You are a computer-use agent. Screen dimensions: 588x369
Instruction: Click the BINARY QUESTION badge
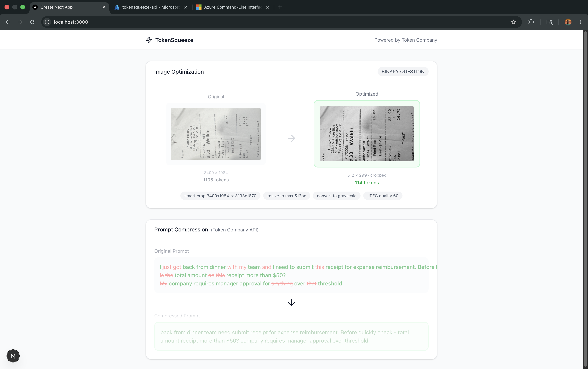[403, 72]
